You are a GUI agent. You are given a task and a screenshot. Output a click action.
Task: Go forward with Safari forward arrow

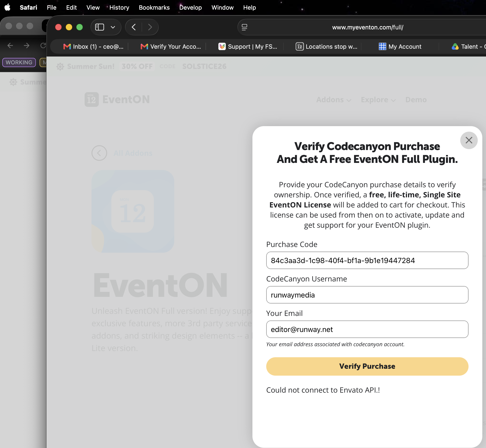150,27
